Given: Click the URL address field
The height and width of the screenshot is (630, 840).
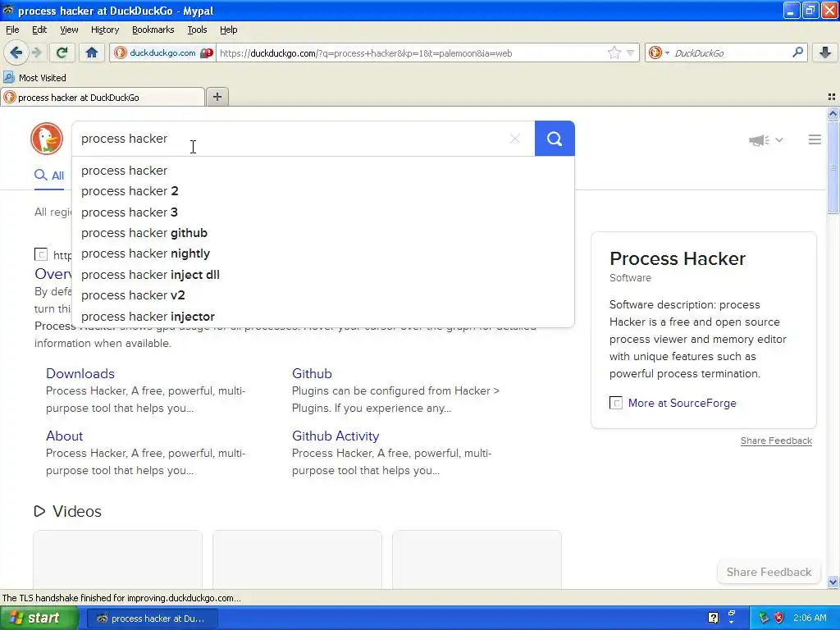Looking at the screenshot, I should (413, 52).
